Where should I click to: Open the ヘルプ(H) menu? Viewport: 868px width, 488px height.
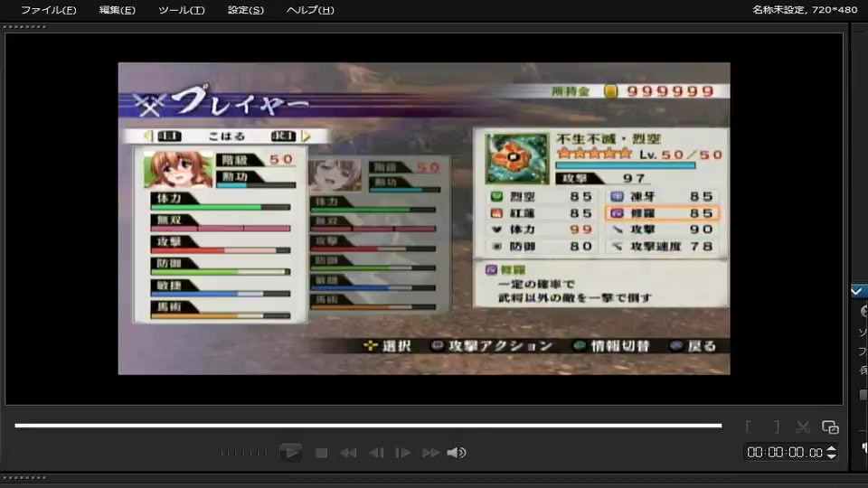[x=310, y=10]
